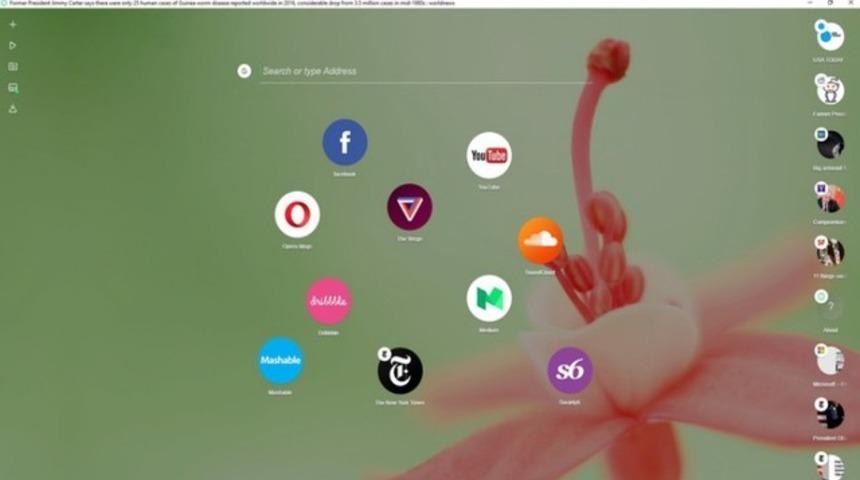Screen dimensions: 860x480
Task: Click the Mashable label below its bubble
Action: pyautogui.click(x=280, y=392)
